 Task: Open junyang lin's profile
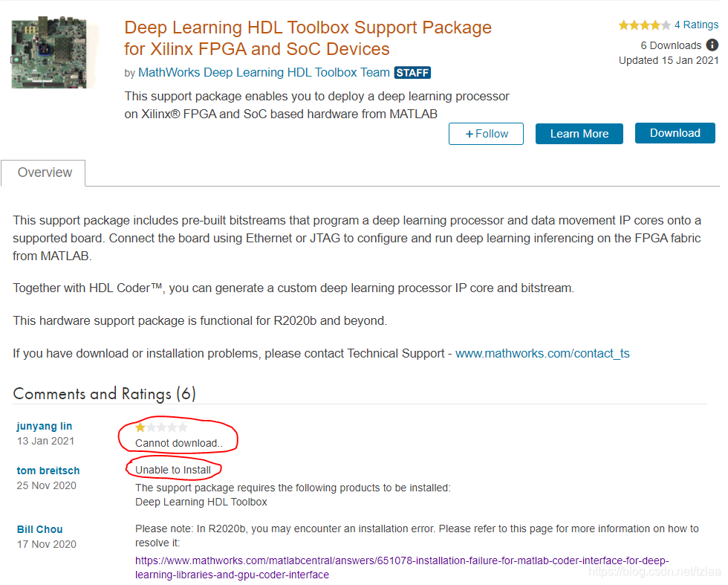point(45,426)
